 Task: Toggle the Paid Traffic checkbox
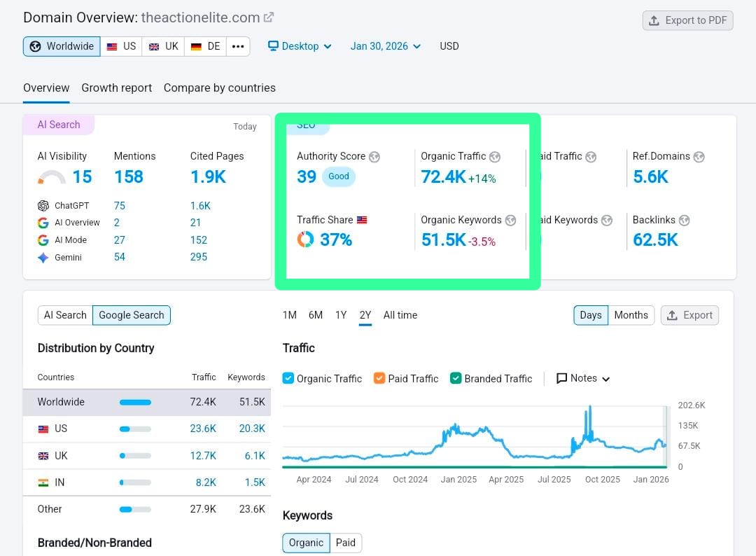pos(379,378)
